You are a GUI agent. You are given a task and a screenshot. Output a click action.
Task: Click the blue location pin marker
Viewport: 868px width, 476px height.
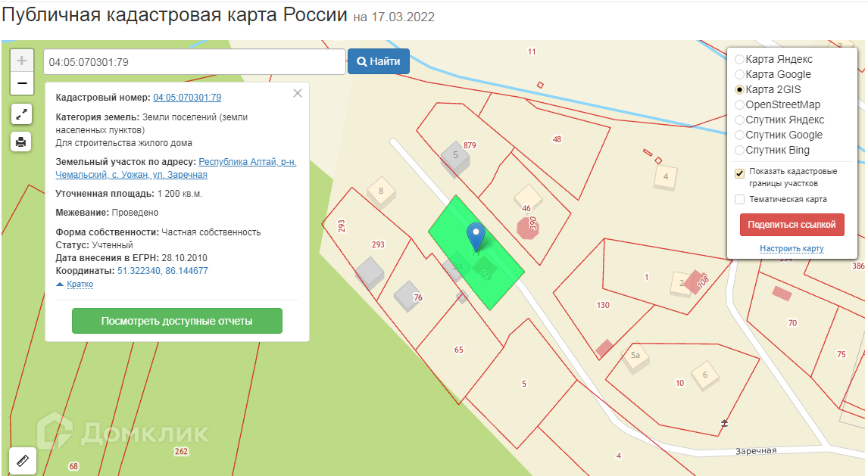pyautogui.click(x=476, y=237)
